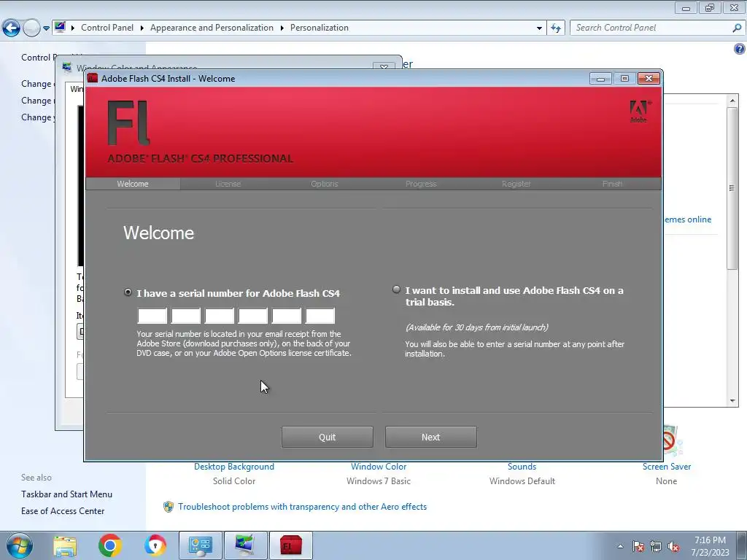Select 'I have a serial number' radio option
The height and width of the screenshot is (560, 747).
click(x=128, y=292)
